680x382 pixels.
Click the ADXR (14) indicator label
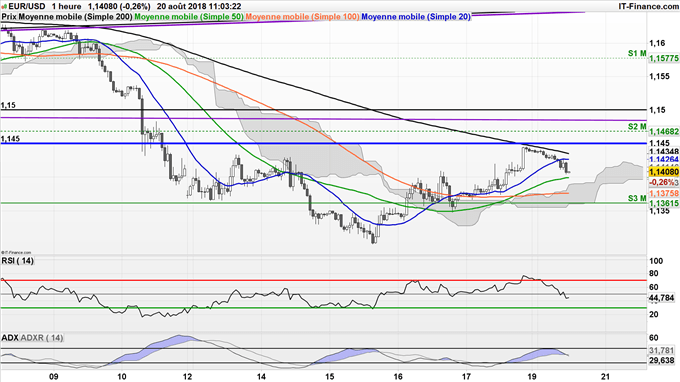coord(42,337)
